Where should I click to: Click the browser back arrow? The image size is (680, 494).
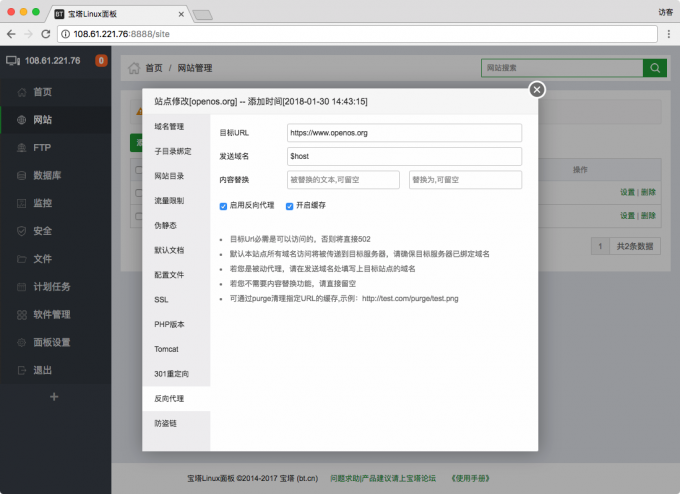(11, 34)
